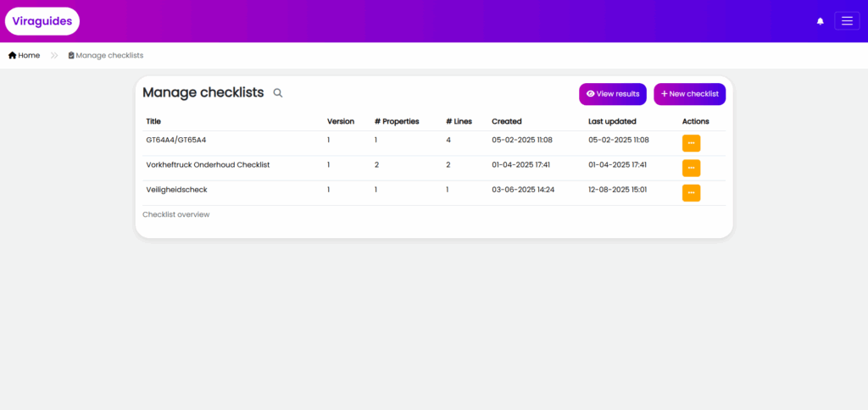Screen dimensions: 868x410
Task: Click the Checklist overview caption
Action: coord(176,214)
